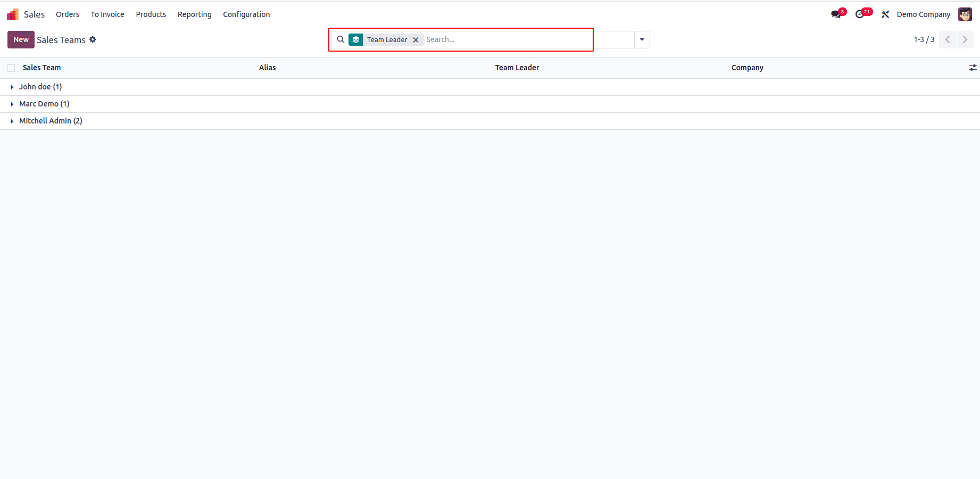
Task: Open Sales Teams gear actions menu
Action: [93, 39]
